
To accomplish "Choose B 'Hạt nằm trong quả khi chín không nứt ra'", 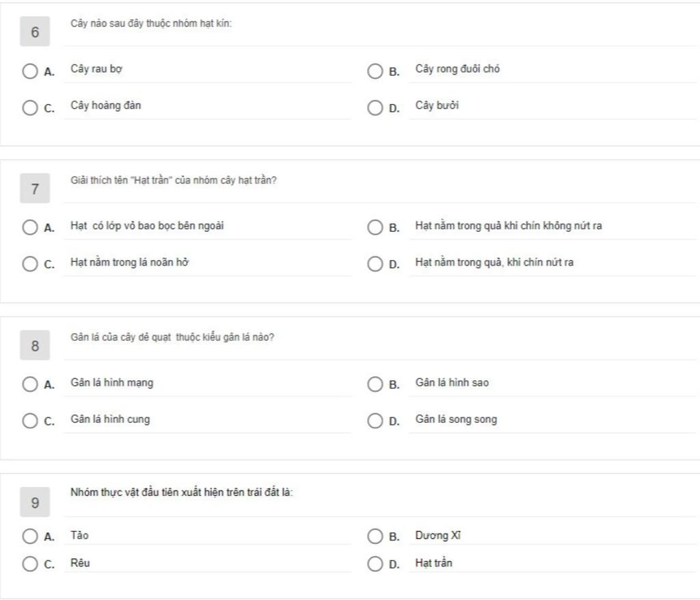I will [x=375, y=228].
